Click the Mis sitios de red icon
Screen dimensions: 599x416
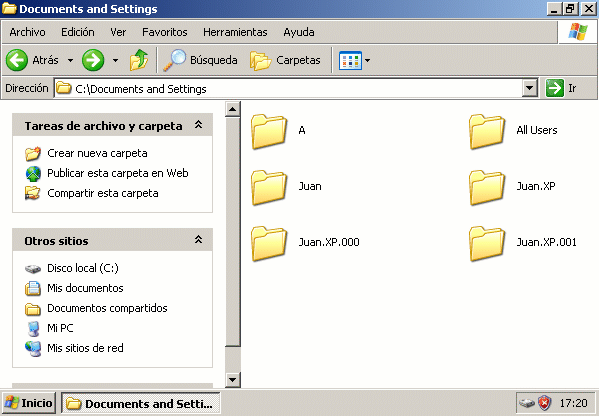point(33,348)
